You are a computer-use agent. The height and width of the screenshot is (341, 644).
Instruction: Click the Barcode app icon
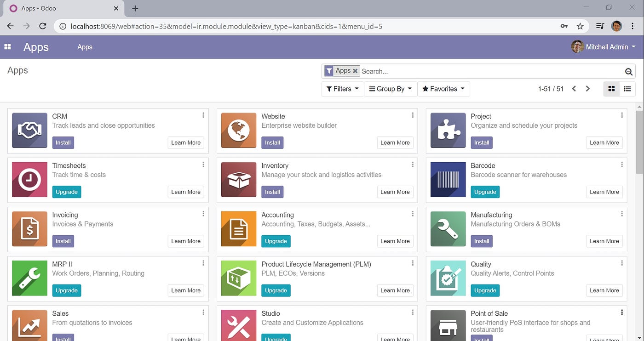(448, 180)
